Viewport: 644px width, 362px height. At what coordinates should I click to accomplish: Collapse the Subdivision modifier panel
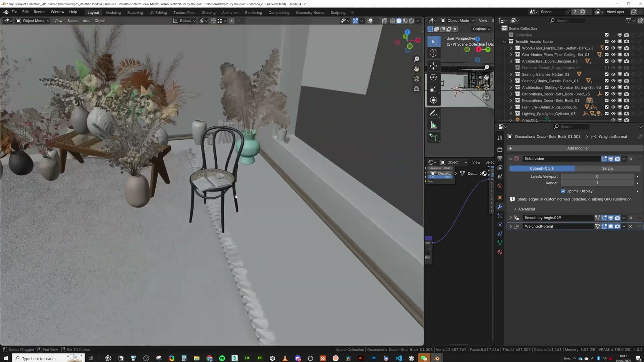point(511,159)
